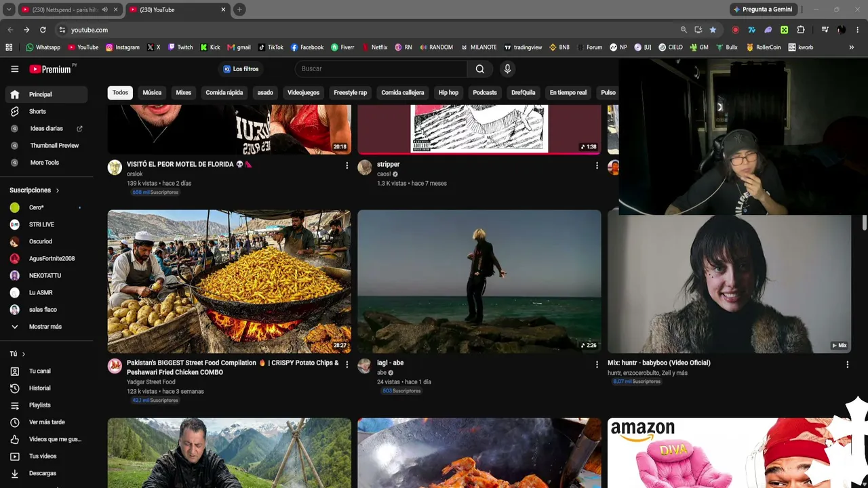Select the Freestyle rap filter chip
This screenshot has height=488, width=868.
[350, 92]
